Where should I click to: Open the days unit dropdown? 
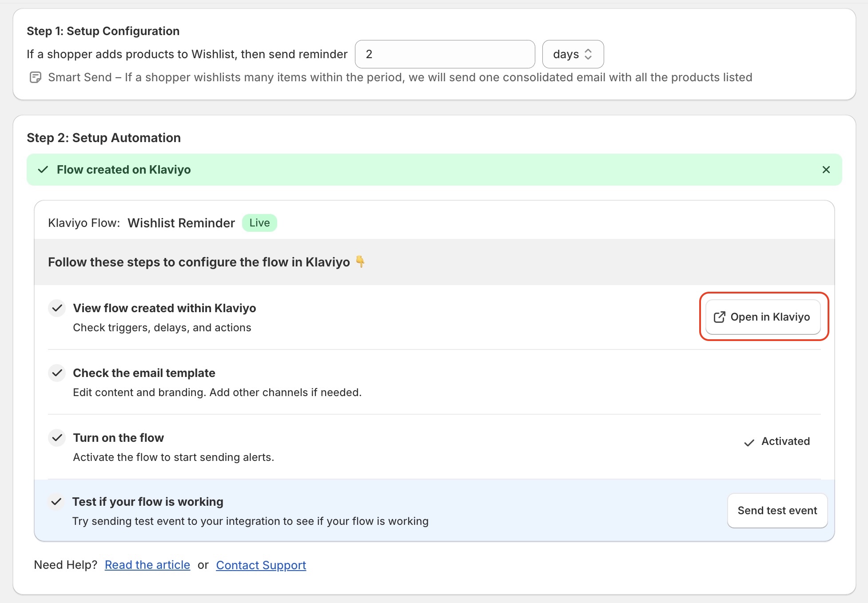pos(573,54)
